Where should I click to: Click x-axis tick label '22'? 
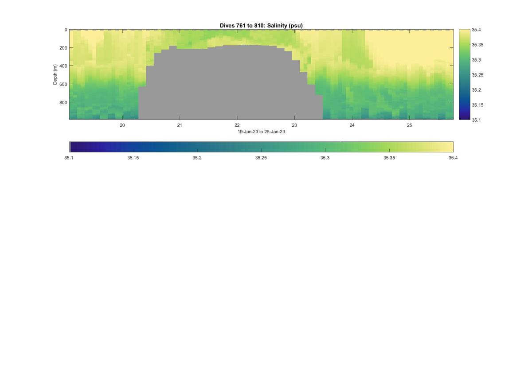[x=237, y=125]
